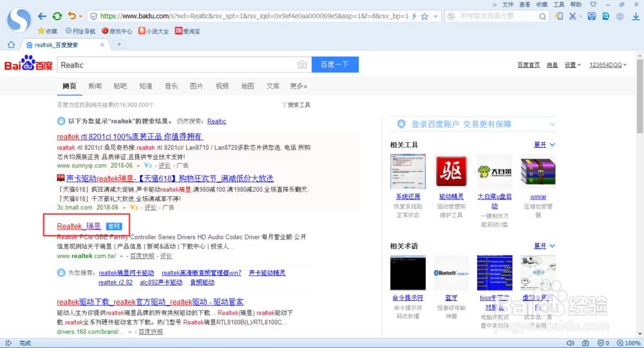Open the 驱动精灵 tool thumbnail
This screenshot has width=644, height=348.
coord(451,172)
